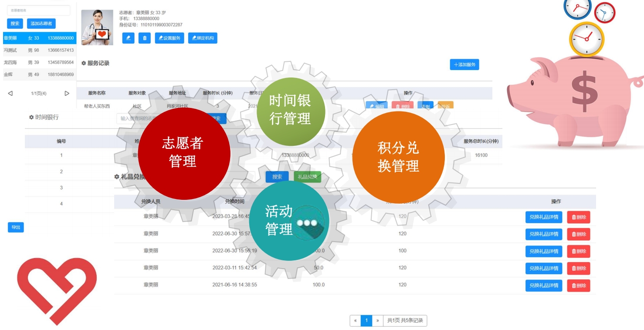Open 兑换礼品详情 for 2021-06-16 exchange
This screenshot has height=330, width=644.
click(544, 286)
